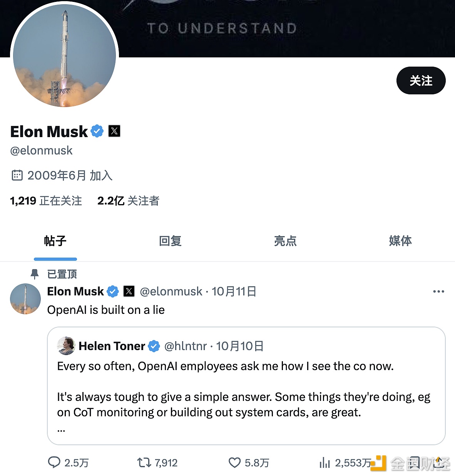Click the view count bar chart icon
Viewport: 455px width, 476px height.
point(325,462)
